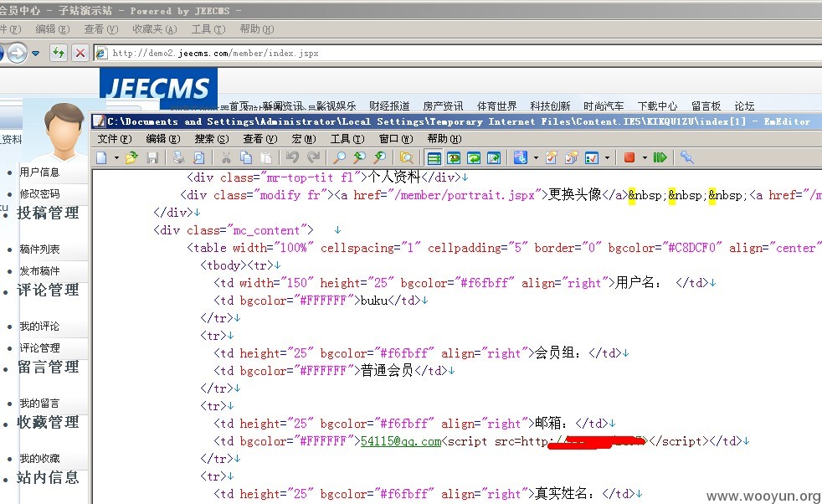Go to 财经报道 navigation tab

pos(389,106)
